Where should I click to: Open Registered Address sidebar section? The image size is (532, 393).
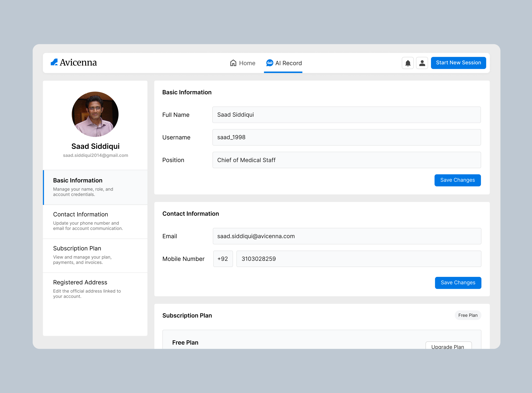coord(95,289)
